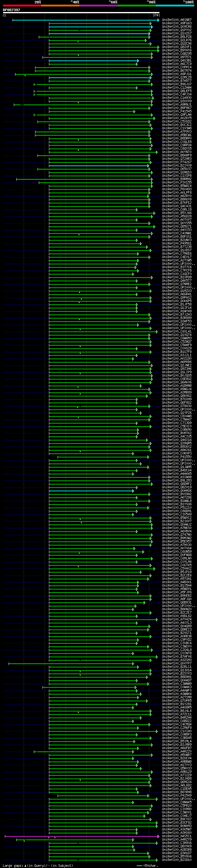Click the UniRef100_A4A645 hit name
Viewport: 197px width, 868px height.
pyautogui.click(x=177, y=474)
